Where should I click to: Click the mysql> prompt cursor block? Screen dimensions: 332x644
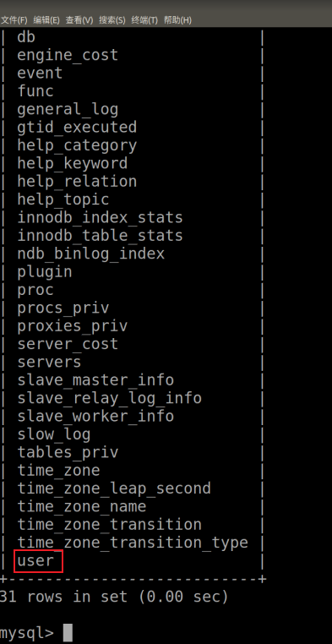pyautogui.click(x=68, y=632)
